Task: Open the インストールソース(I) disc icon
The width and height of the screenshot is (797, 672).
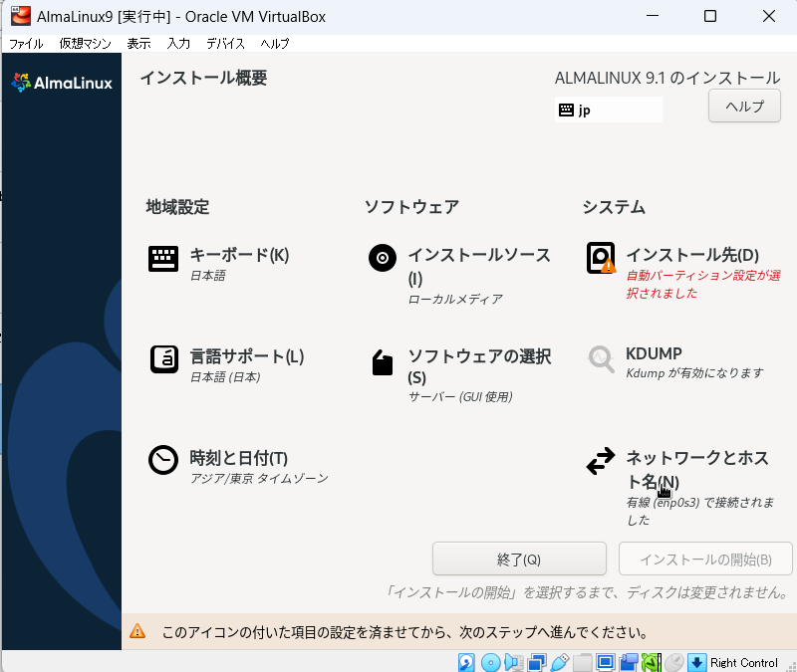Action: click(383, 258)
